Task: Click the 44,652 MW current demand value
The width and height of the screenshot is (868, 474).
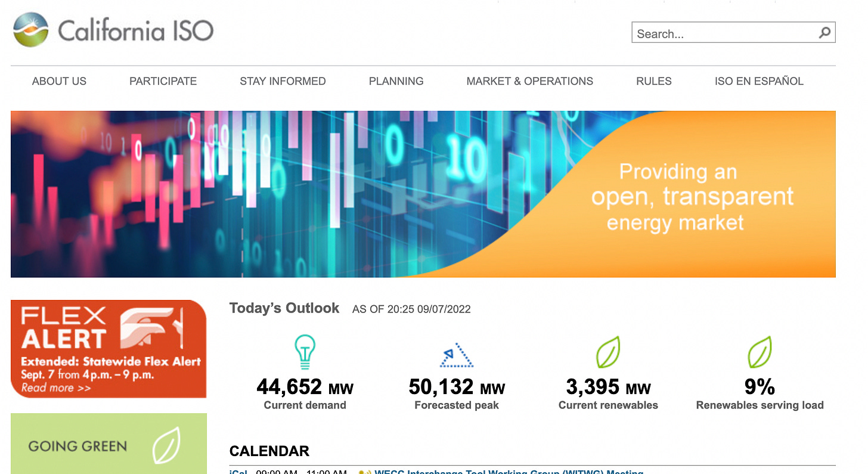Action: [x=305, y=388]
